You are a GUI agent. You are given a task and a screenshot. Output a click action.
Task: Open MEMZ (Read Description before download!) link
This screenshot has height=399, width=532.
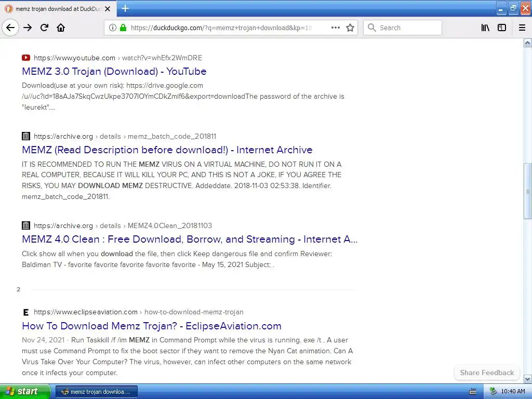(x=167, y=150)
